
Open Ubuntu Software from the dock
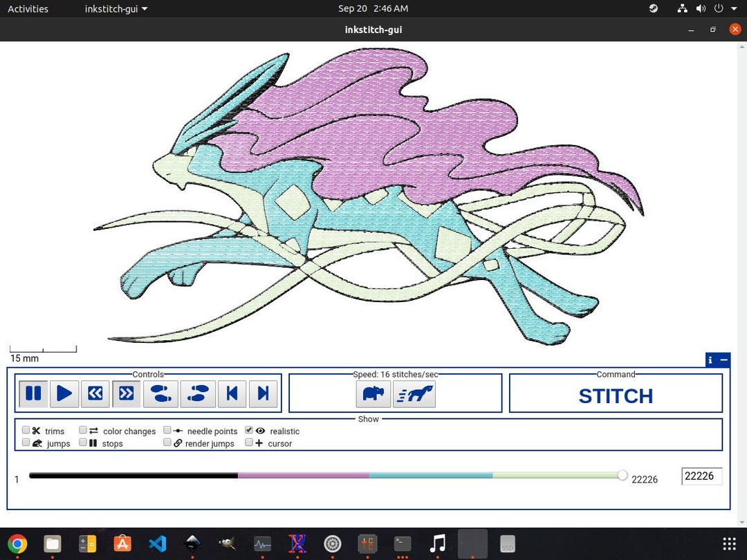pyautogui.click(x=122, y=543)
